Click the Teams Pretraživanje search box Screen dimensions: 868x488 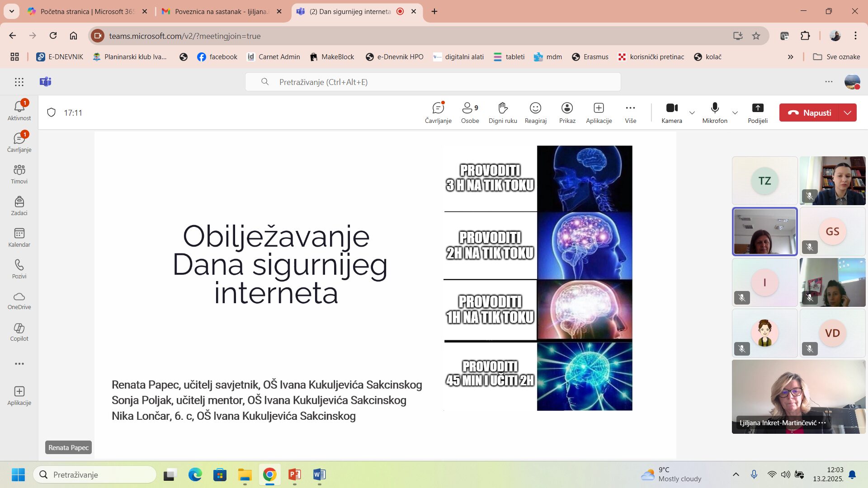pyautogui.click(x=433, y=82)
